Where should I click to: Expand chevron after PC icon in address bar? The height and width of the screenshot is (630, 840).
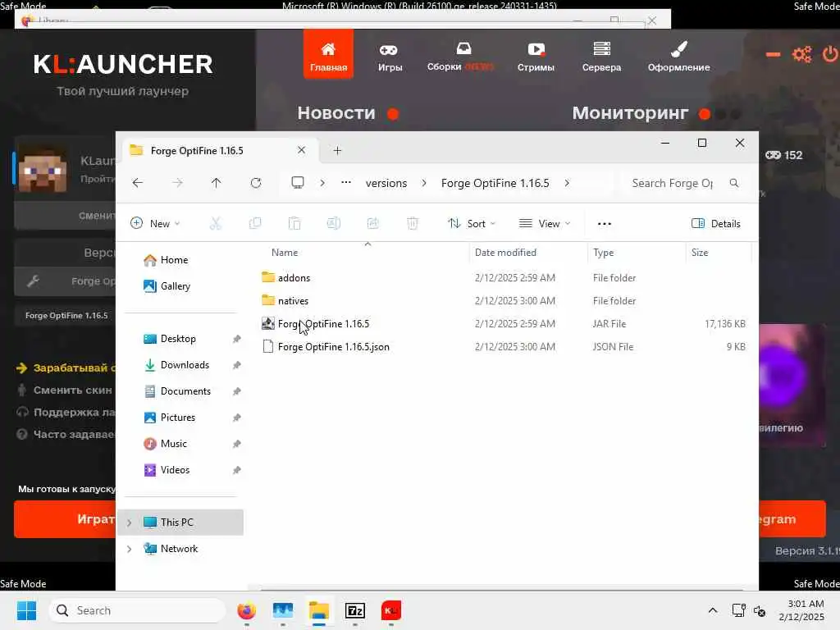(322, 183)
